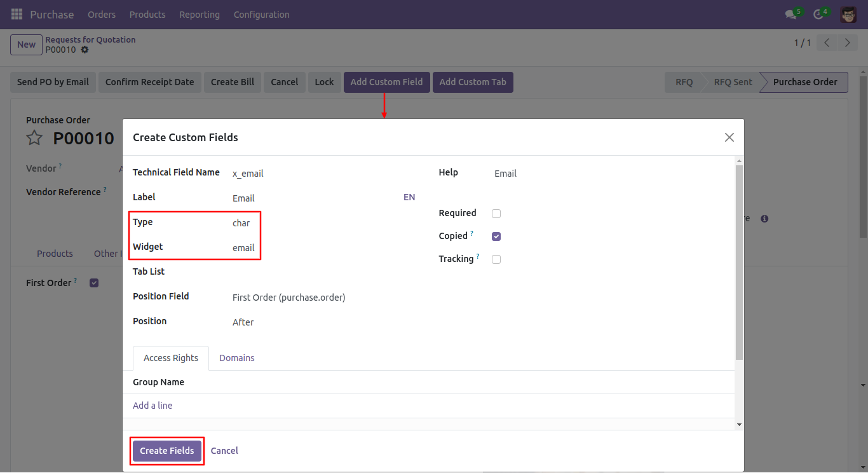This screenshot has height=473, width=868.
Task: Uncheck the Copied checkbox
Action: pos(496,236)
